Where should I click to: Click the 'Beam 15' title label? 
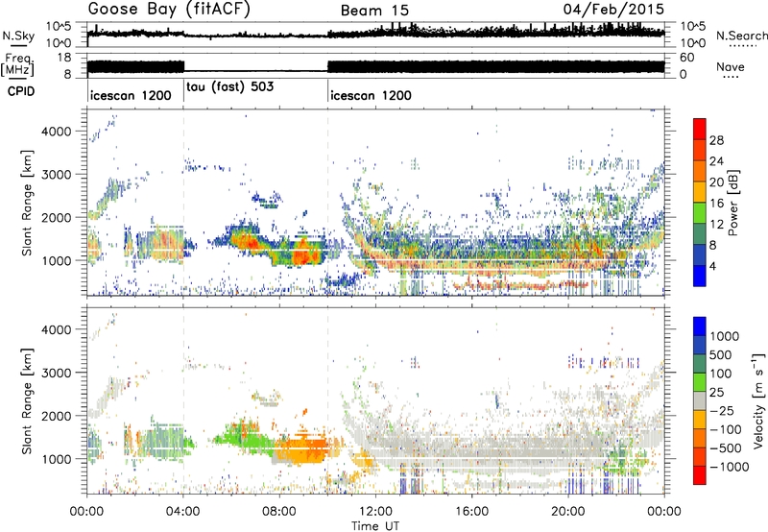374,11
